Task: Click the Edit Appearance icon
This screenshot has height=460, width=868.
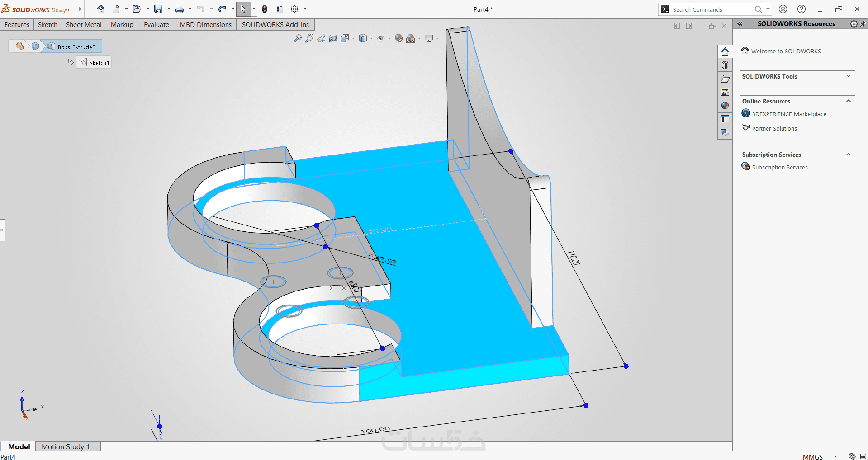Action: click(398, 39)
